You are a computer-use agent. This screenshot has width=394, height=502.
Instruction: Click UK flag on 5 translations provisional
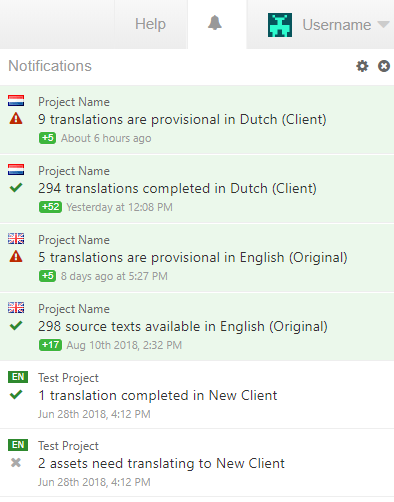[16, 238]
